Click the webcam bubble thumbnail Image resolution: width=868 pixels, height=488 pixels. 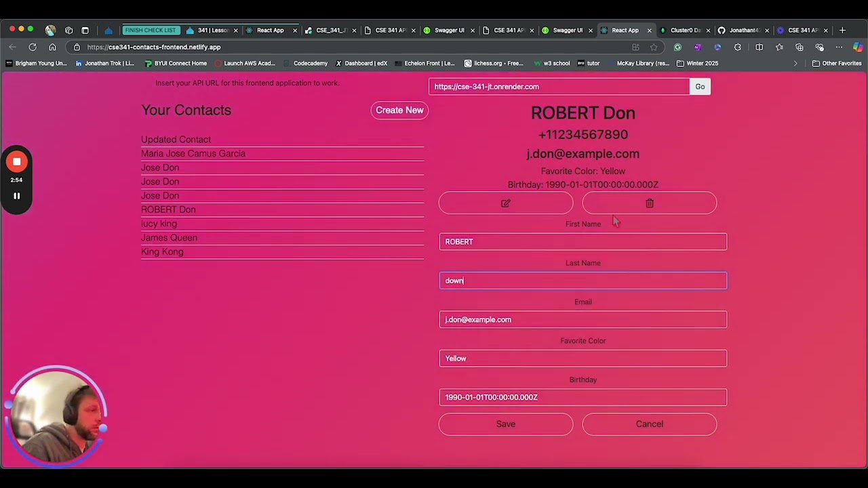tap(57, 416)
